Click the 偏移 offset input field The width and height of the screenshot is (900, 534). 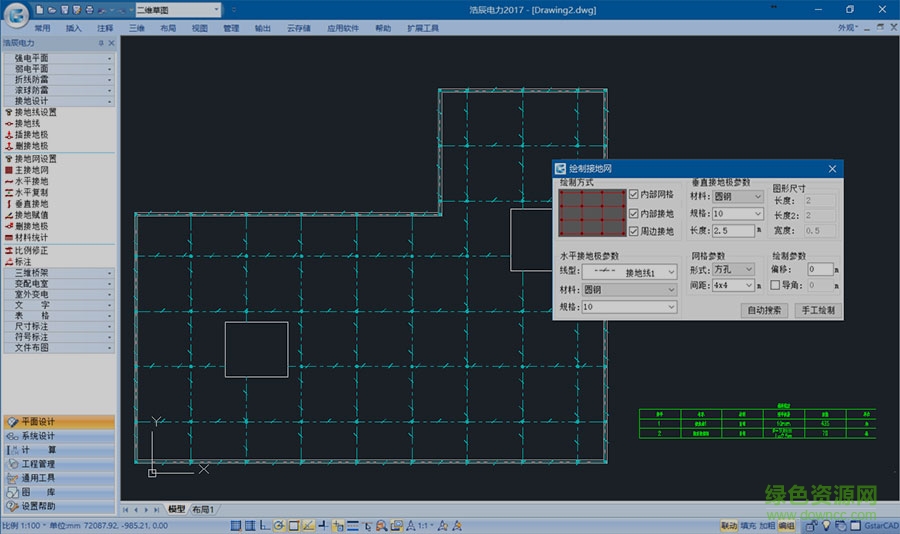(820, 270)
